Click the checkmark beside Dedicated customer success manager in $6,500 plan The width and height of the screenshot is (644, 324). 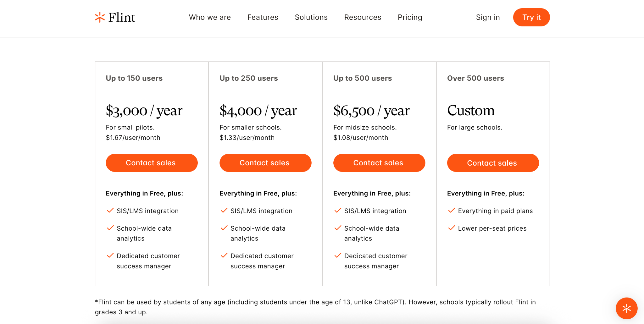coord(338,255)
